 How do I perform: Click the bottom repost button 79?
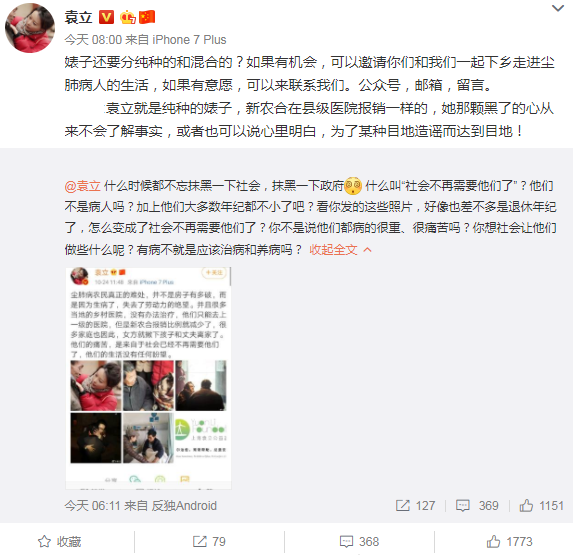209,541
